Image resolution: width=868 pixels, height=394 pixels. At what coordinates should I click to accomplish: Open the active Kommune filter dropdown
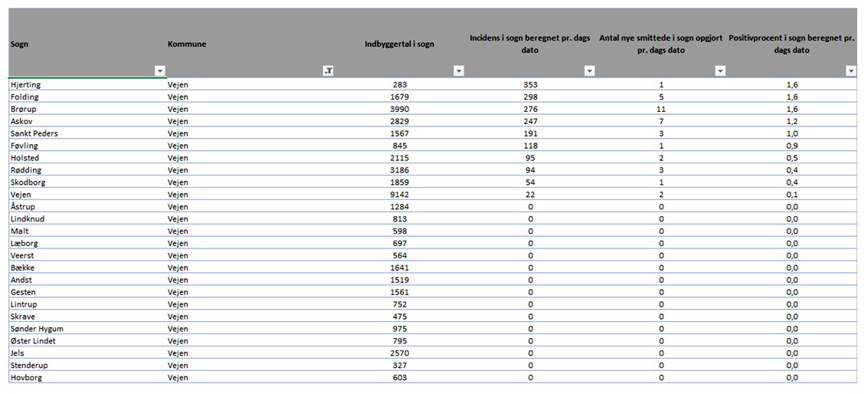click(x=328, y=71)
